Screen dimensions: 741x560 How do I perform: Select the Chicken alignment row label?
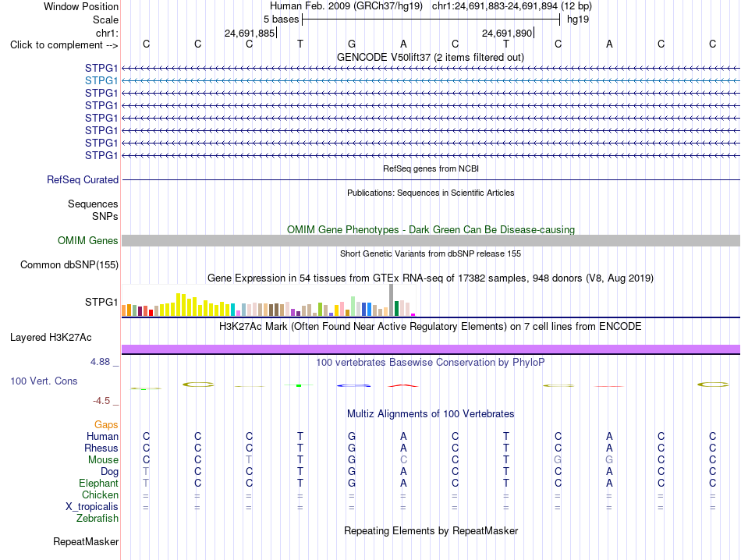click(x=100, y=494)
